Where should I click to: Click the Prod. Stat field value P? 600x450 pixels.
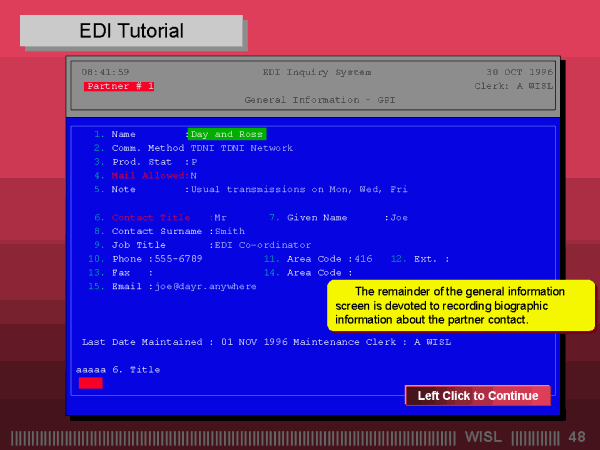coord(194,162)
